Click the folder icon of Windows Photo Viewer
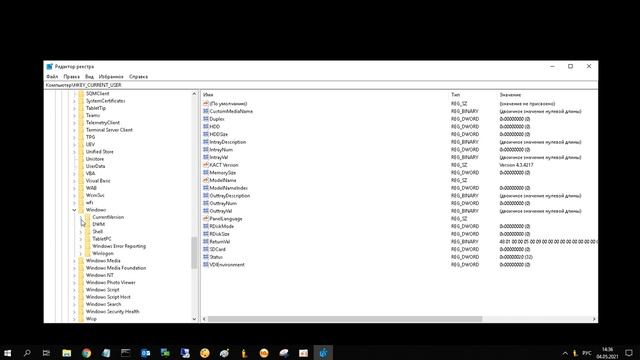This screenshot has height=360, width=640. [81, 282]
